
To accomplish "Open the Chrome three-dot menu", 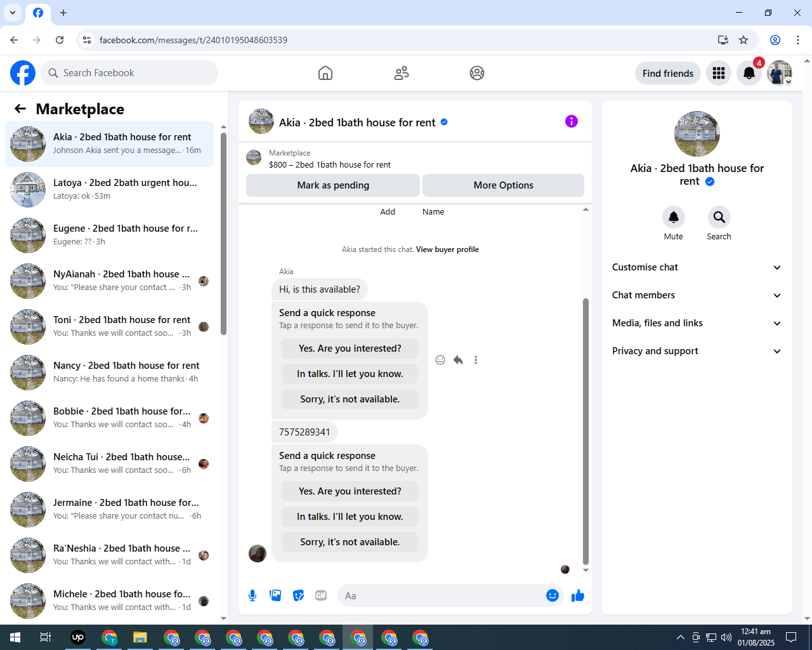I will [x=798, y=40].
